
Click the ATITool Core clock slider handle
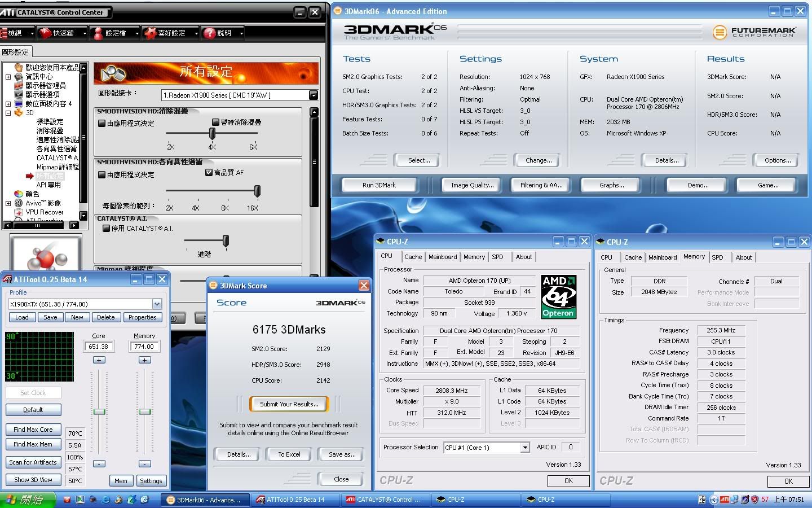click(x=99, y=412)
